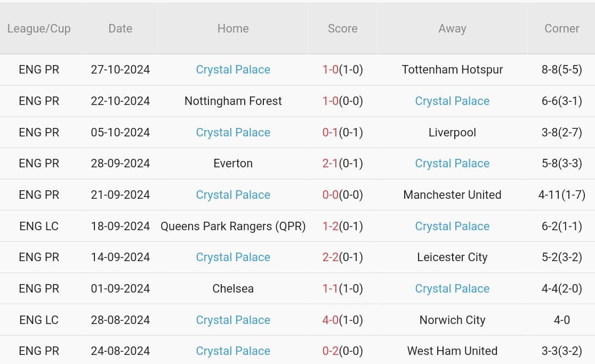Select Queens Park Rangers (QPR) team name
This screenshot has height=364, width=595.
click(x=233, y=227)
